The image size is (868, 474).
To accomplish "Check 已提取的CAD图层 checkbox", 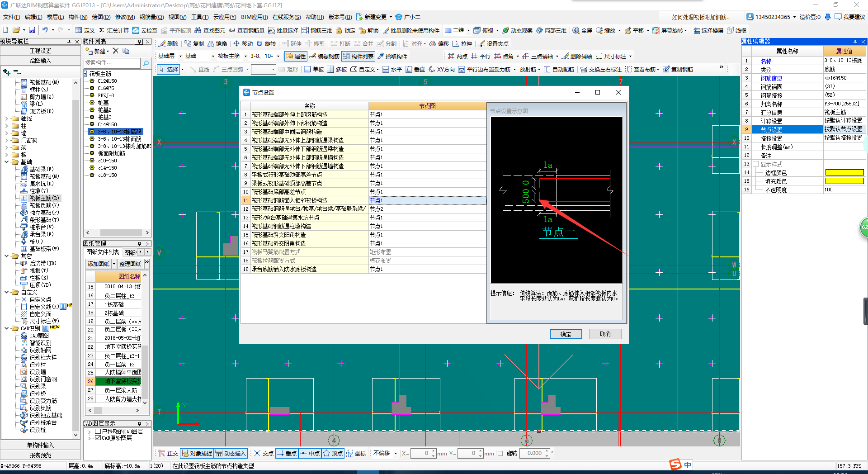I will point(98,431).
